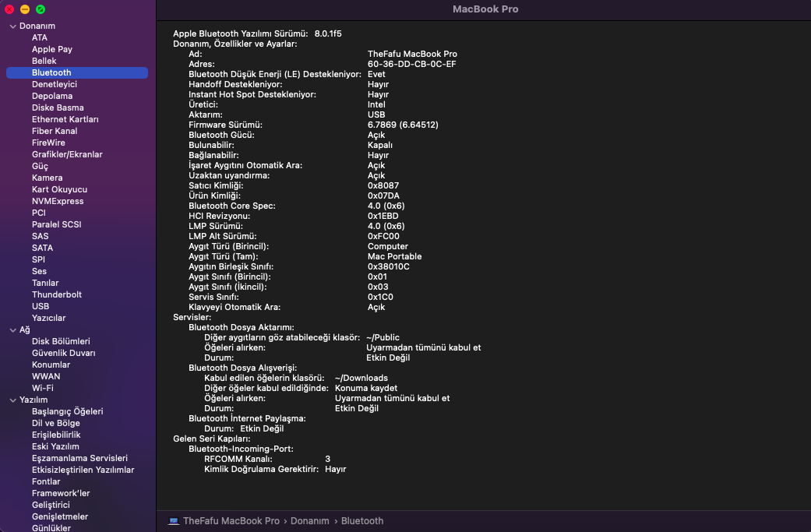Select Apple Pay in the sidebar
811x532 pixels.
pyautogui.click(x=51, y=49)
